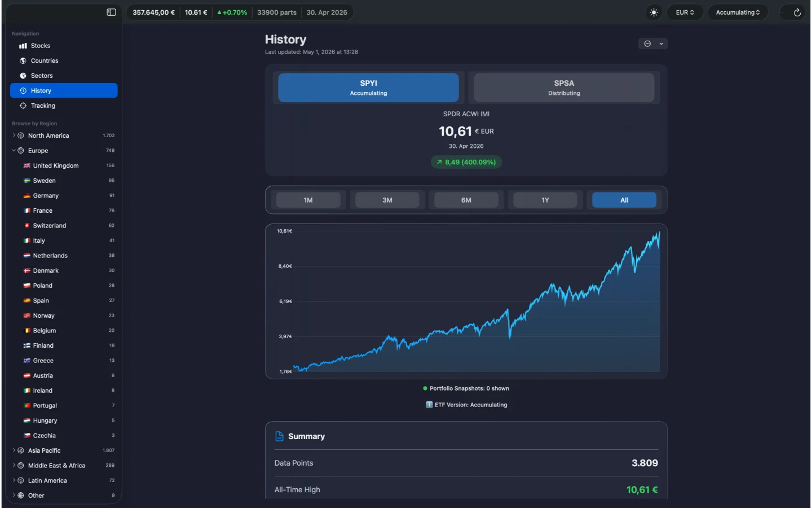Click the Norway flag icon

tap(27, 316)
